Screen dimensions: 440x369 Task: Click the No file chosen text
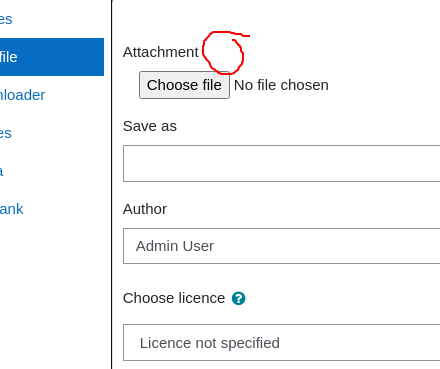click(x=281, y=85)
